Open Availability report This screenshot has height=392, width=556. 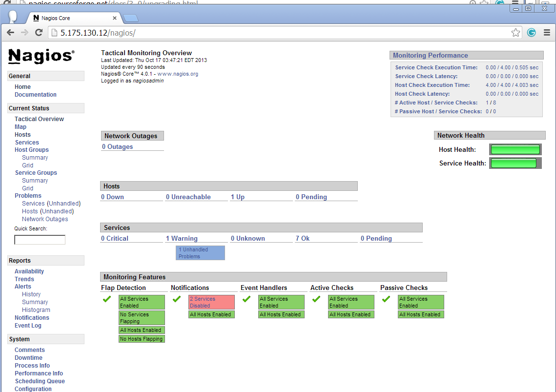tap(29, 271)
